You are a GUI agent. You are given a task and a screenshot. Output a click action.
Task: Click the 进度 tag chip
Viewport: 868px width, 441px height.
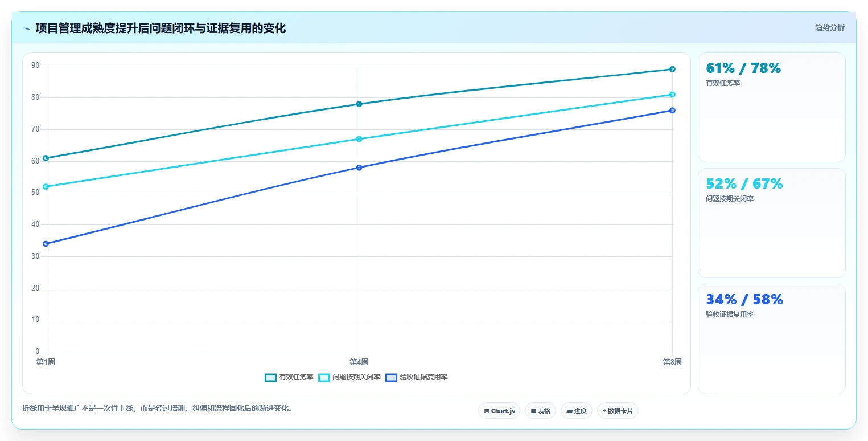point(577,411)
